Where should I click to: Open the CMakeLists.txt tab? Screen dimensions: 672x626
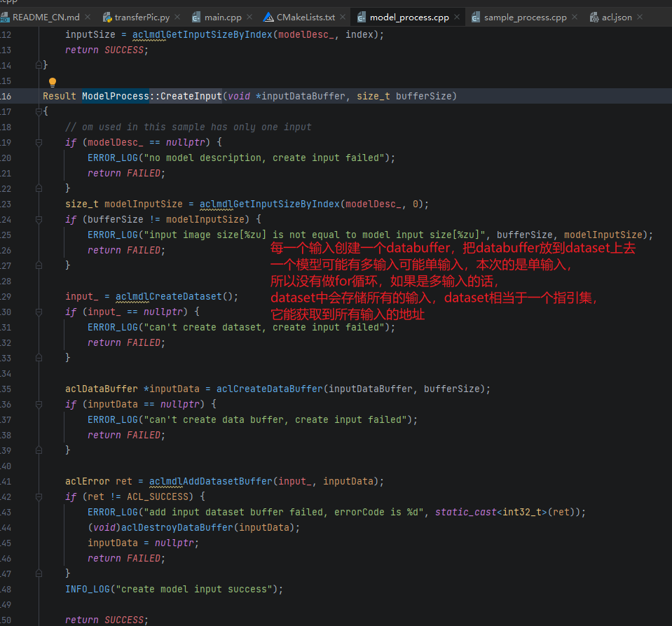[306, 17]
